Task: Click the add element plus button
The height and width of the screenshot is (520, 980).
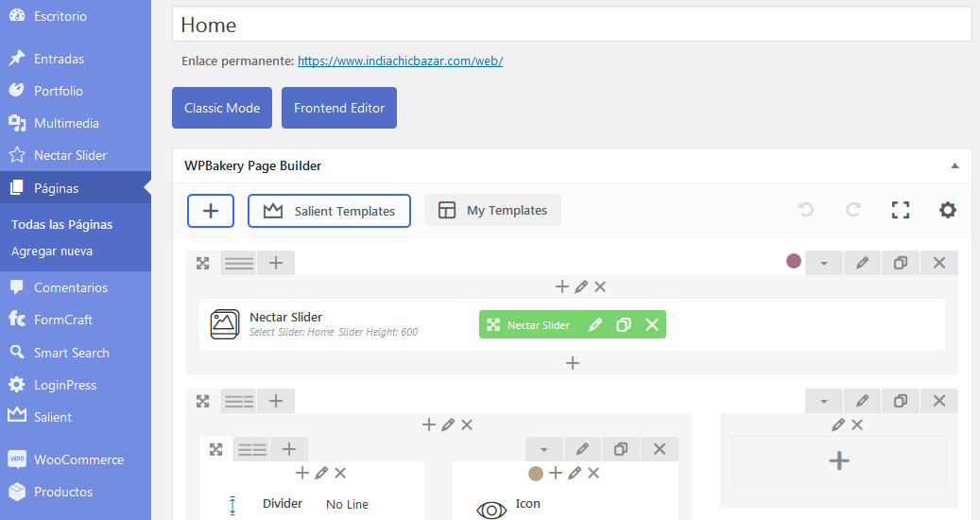Action: click(211, 211)
